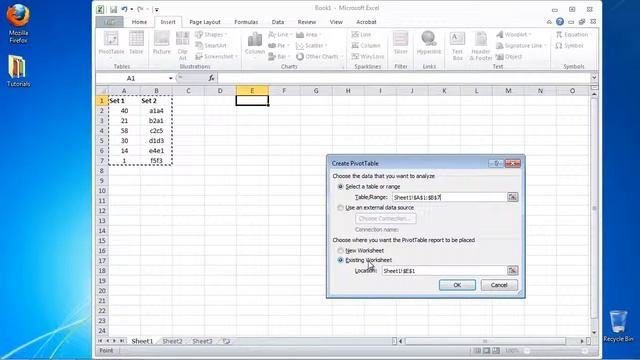
Task: Insert a Column chart
Action: point(255,43)
